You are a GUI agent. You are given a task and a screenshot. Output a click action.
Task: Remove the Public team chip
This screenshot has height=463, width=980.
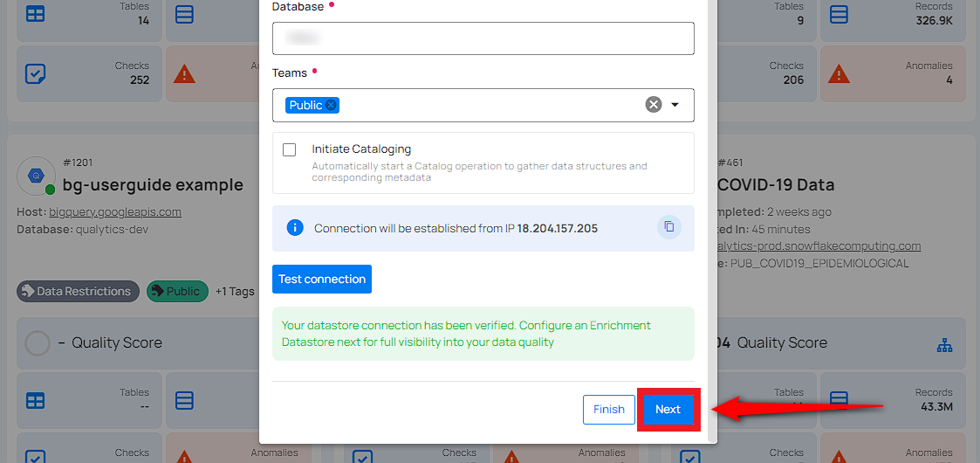point(332,105)
